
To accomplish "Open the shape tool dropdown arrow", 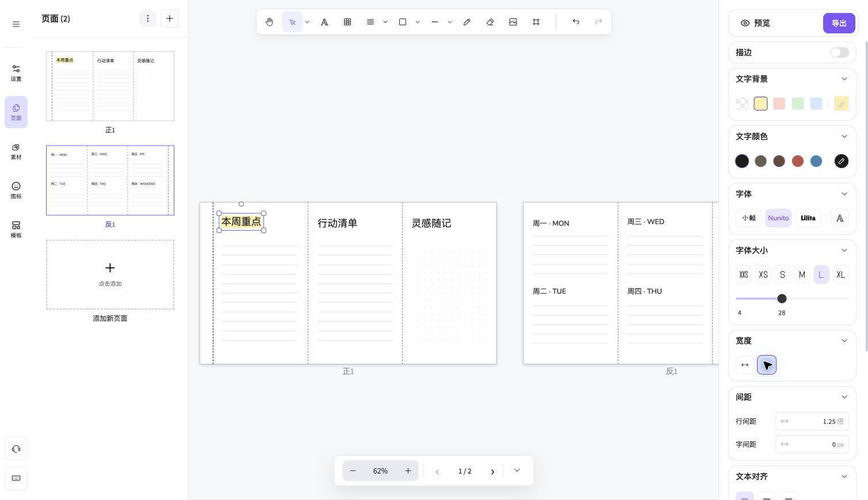I will [x=418, y=22].
